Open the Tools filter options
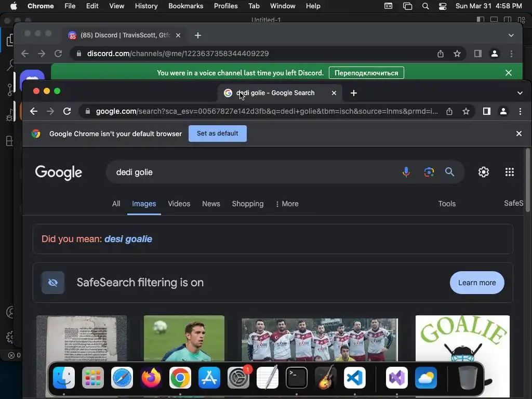Viewport: 532px width, 399px height. pyautogui.click(x=446, y=204)
